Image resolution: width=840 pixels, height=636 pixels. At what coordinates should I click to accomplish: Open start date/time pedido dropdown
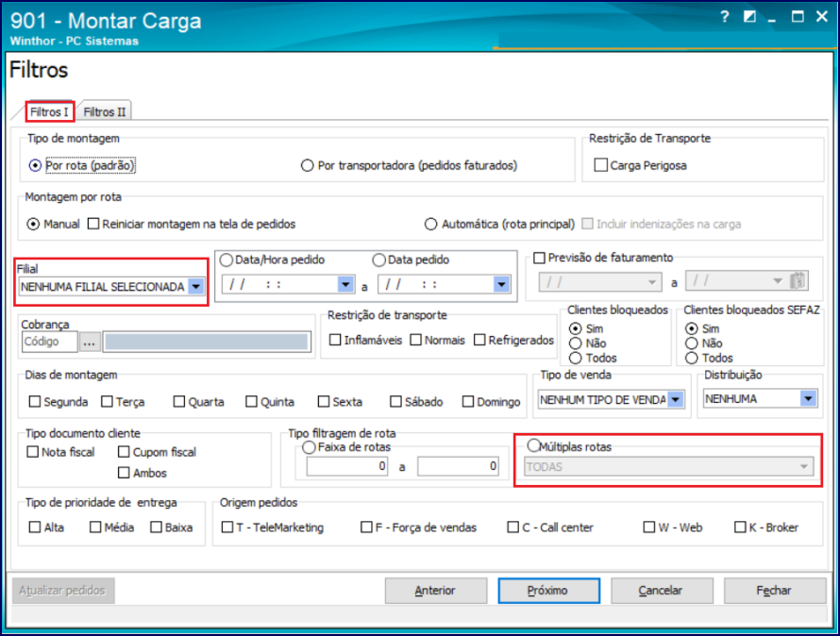tap(345, 285)
